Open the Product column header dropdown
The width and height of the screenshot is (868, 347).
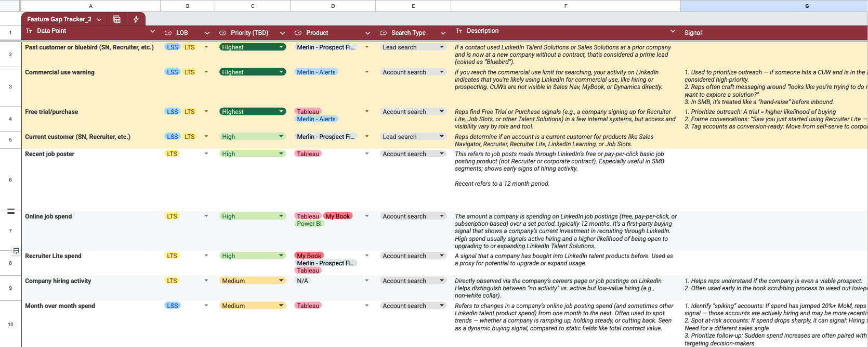(x=367, y=33)
